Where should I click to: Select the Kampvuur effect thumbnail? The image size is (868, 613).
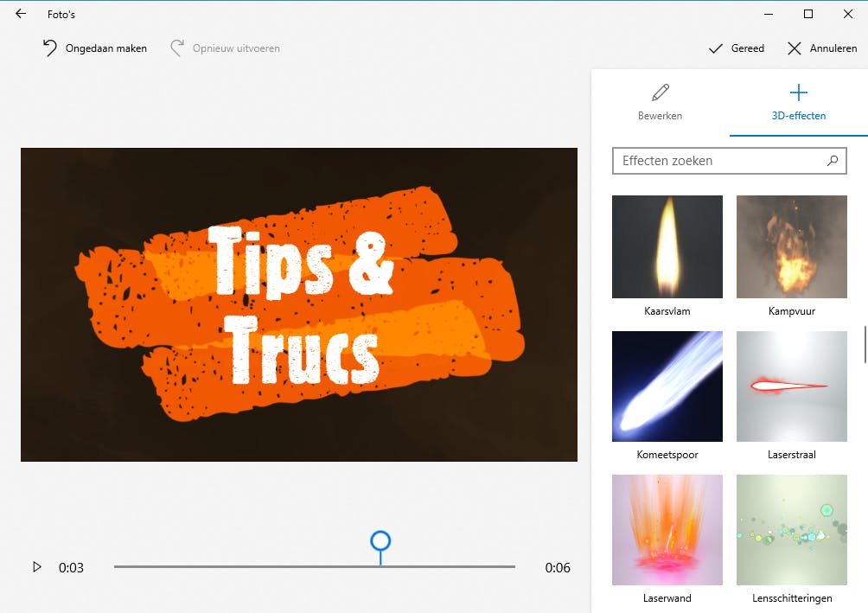coord(792,246)
